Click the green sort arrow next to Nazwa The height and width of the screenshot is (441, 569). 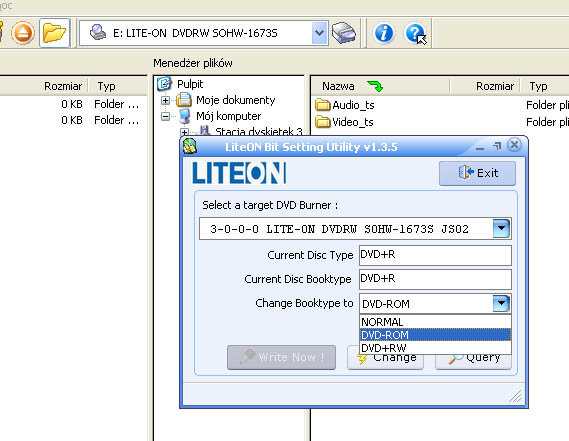[375, 86]
